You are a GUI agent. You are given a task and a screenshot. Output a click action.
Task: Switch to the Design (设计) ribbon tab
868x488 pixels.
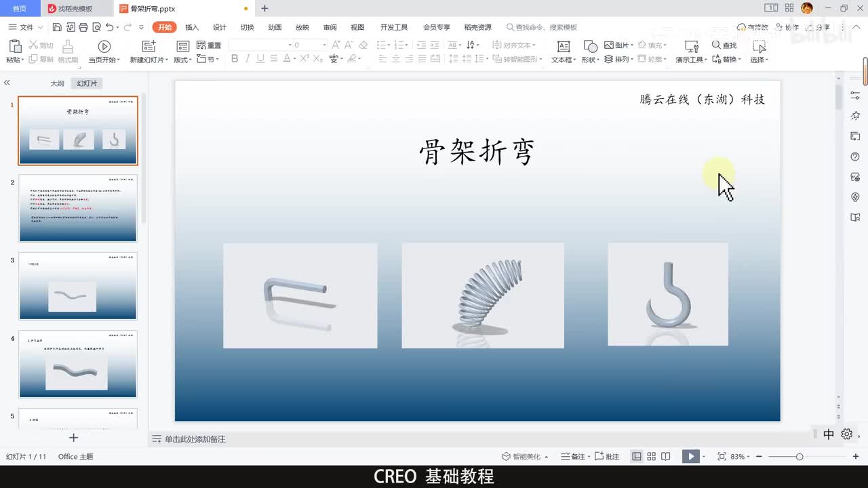(x=220, y=27)
